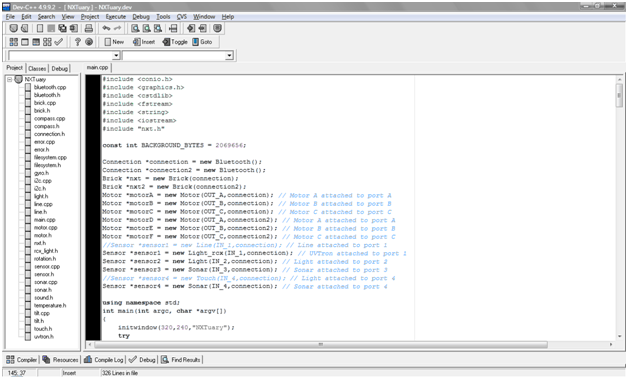Image resolution: width=628 pixels, height=379 pixels.
Task: Select rcx_light.h in the project tree
Action: 46,251
